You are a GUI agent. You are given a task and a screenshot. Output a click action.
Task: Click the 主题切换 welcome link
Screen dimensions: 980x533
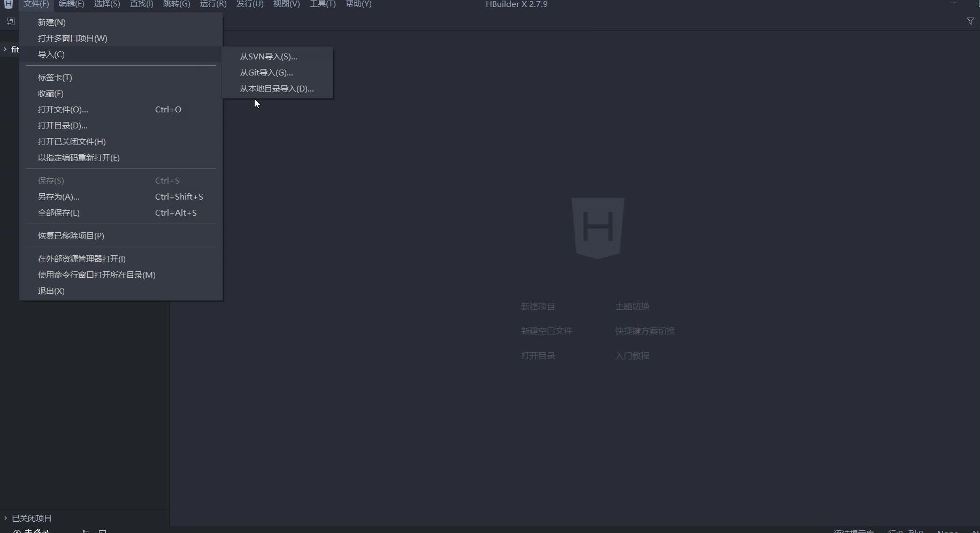(x=632, y=307)
